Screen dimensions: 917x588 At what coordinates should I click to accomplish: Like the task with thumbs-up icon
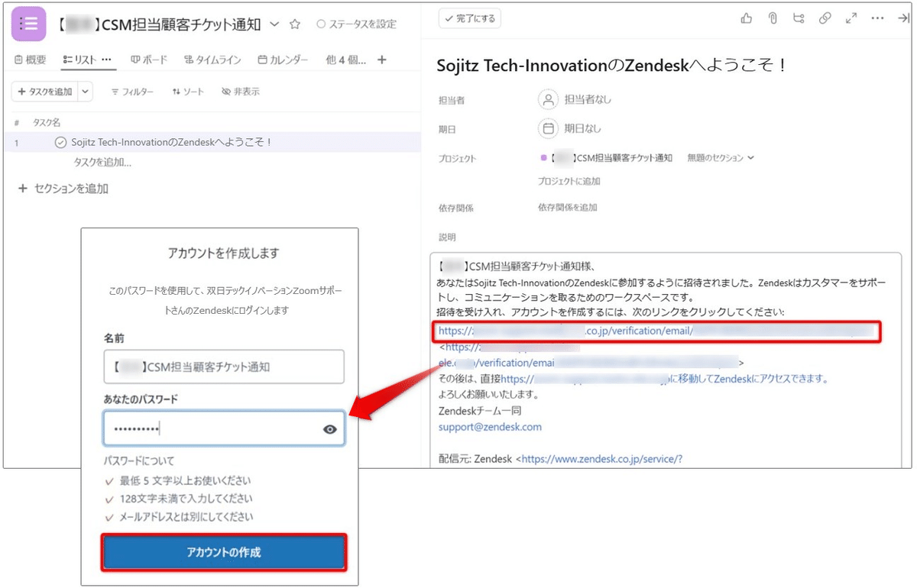pyautogui.click(x=747, y=19)
